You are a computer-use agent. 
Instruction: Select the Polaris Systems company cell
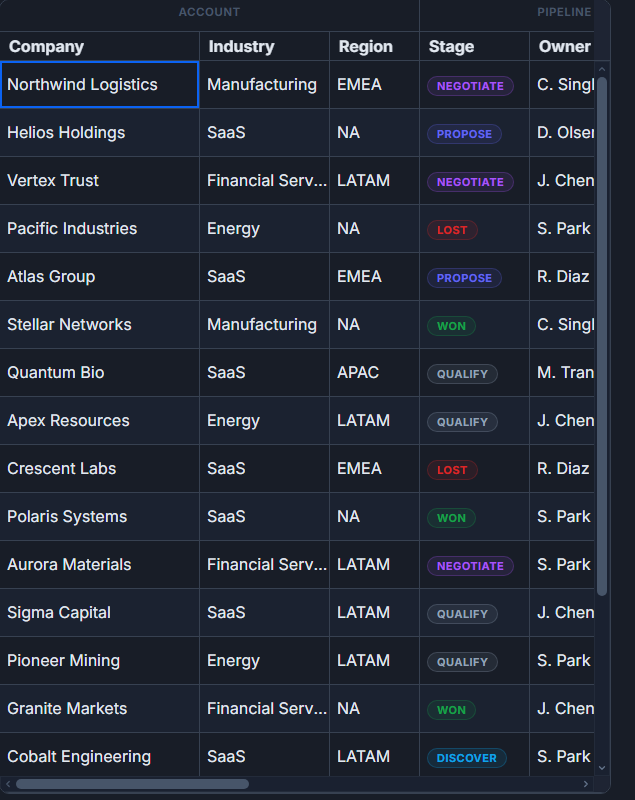pos(99,516)
